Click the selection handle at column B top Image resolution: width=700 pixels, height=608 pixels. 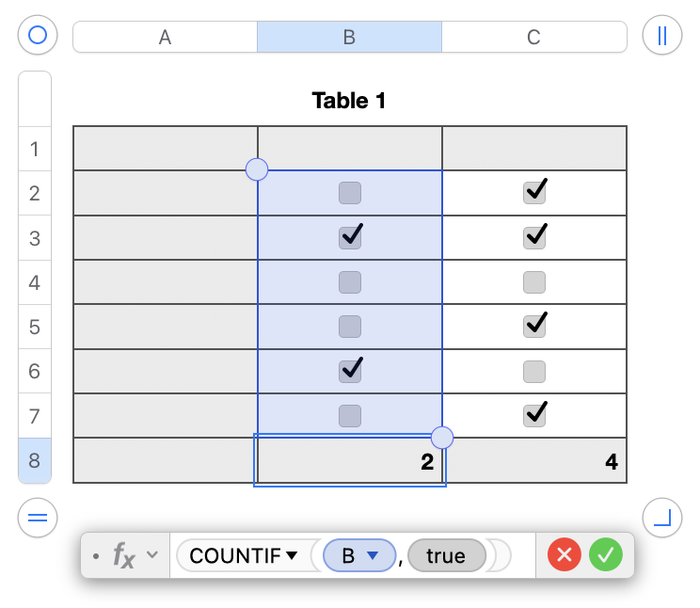click(257, 169)
